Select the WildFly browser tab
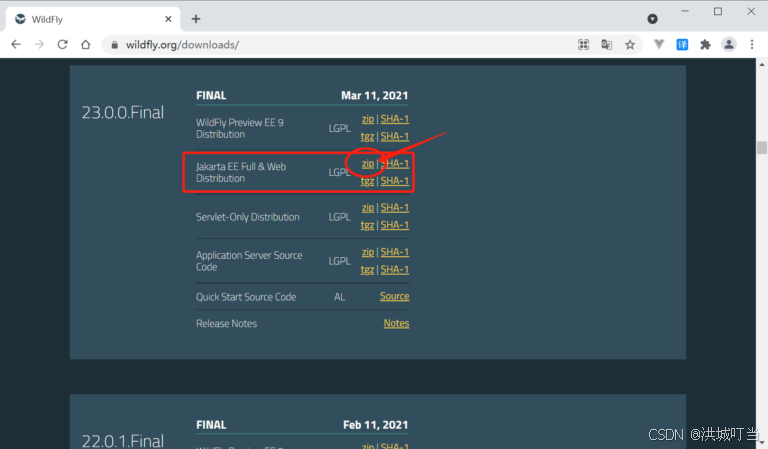Screen dimensions: 768x449 93,19
